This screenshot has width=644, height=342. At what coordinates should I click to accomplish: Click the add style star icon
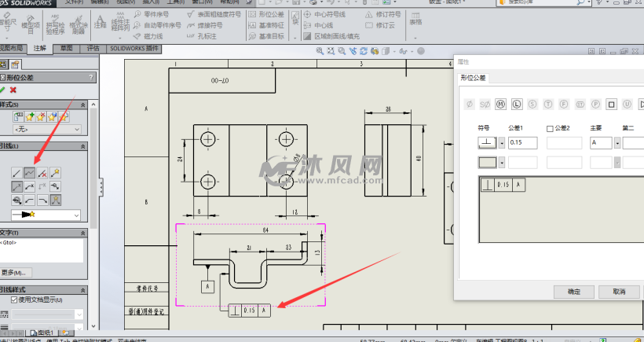click(x=30, y=116)
